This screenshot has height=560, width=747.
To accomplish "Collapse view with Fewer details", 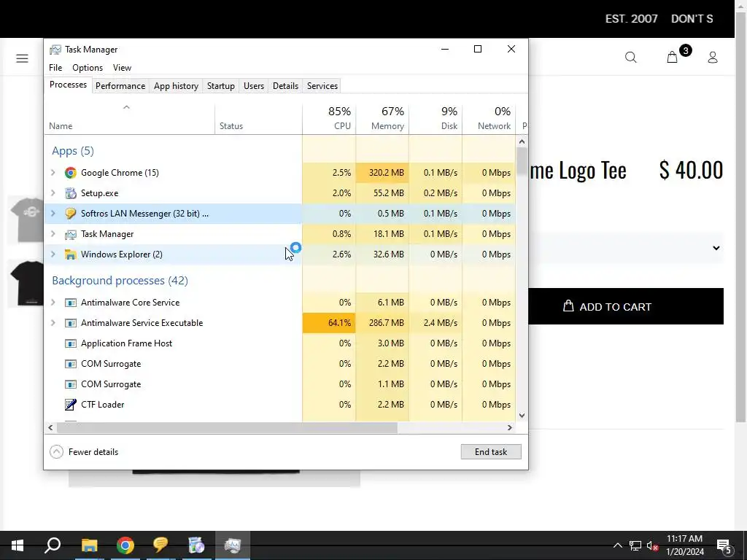I will [85, 452].
